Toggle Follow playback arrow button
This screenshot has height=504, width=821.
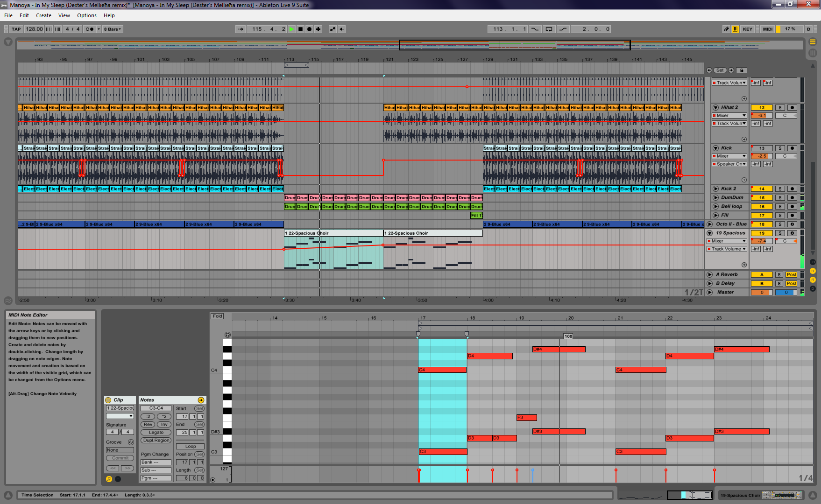coord(241,29)
